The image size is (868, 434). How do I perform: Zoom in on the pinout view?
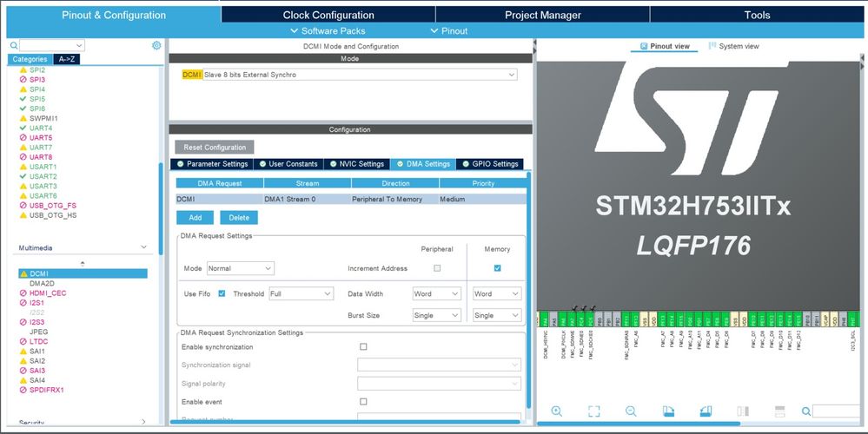pos(557,411)
